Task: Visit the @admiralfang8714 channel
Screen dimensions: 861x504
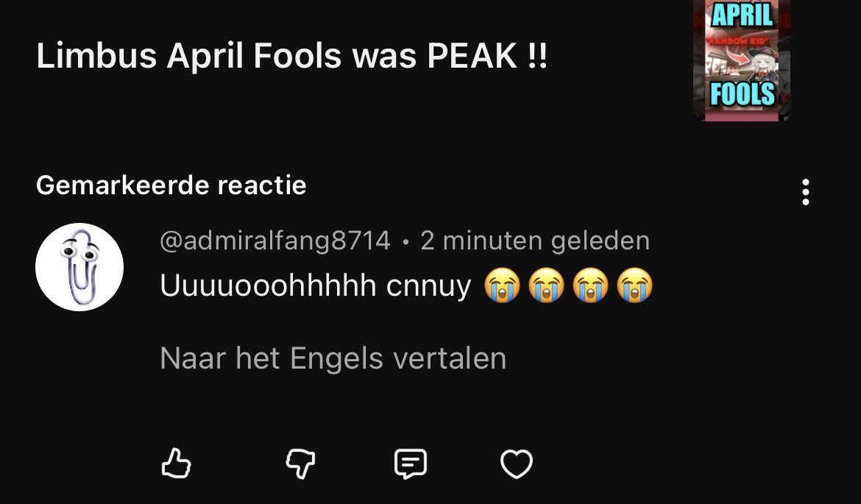Action: tap(275, 241)
